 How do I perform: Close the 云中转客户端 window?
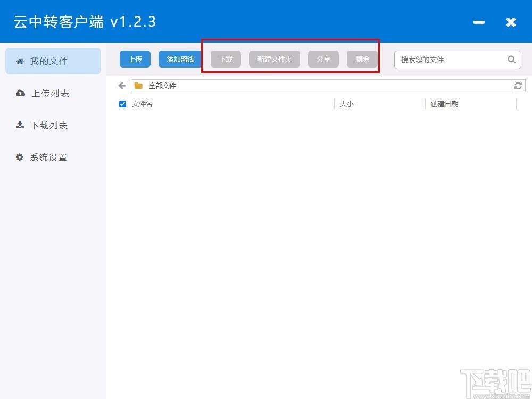click(511, 22)
